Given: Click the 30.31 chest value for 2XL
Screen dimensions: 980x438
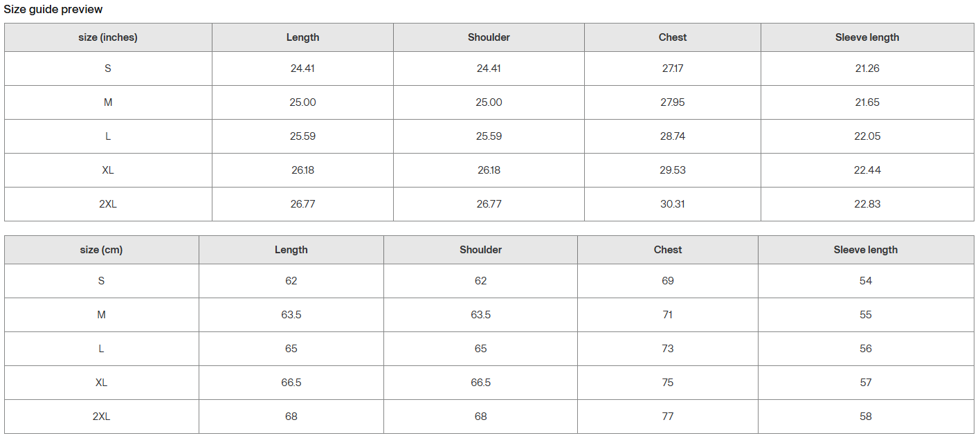Looking at the screenshot, I should (x=673, y=204).
